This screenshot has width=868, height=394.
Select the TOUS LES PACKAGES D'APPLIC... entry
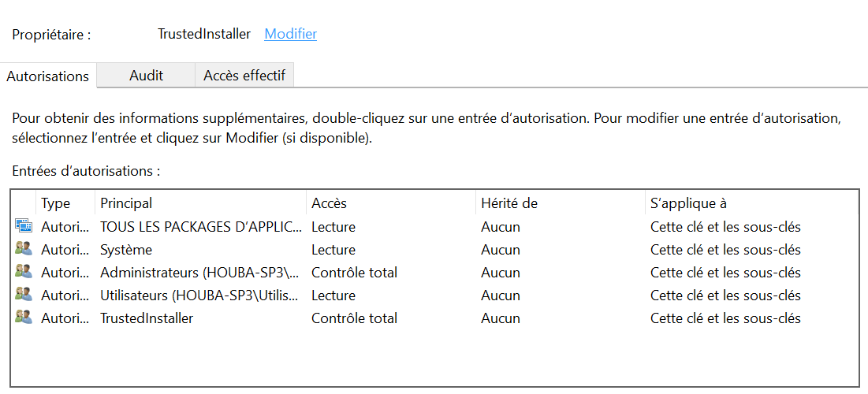coord(434,226)
